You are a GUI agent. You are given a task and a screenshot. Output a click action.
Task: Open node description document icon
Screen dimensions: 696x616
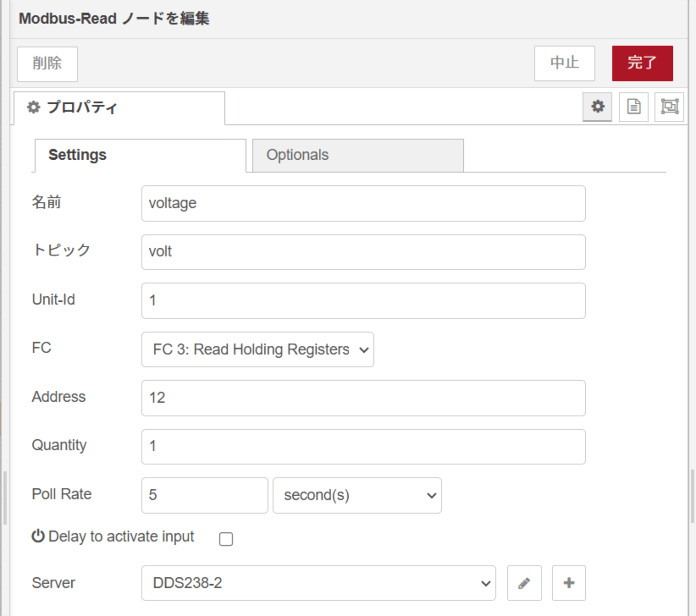click(633, 107)
